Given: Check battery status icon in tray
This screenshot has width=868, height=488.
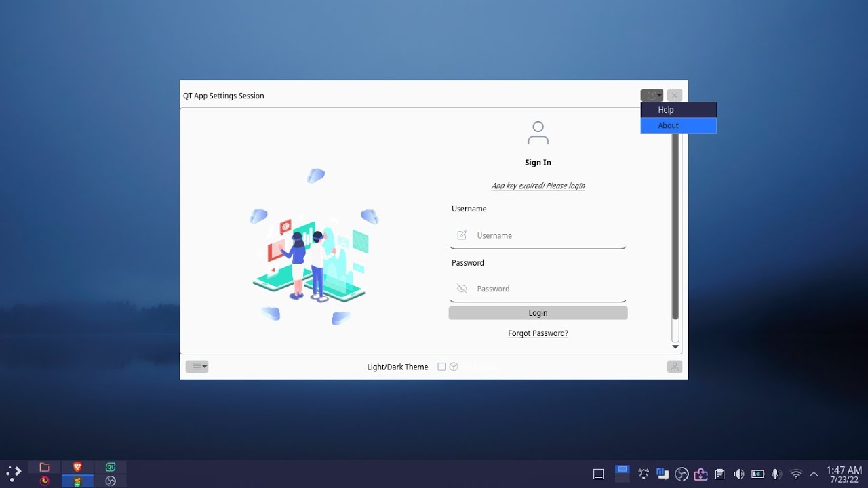Looking at the screenshot, I should coord(758,474).
